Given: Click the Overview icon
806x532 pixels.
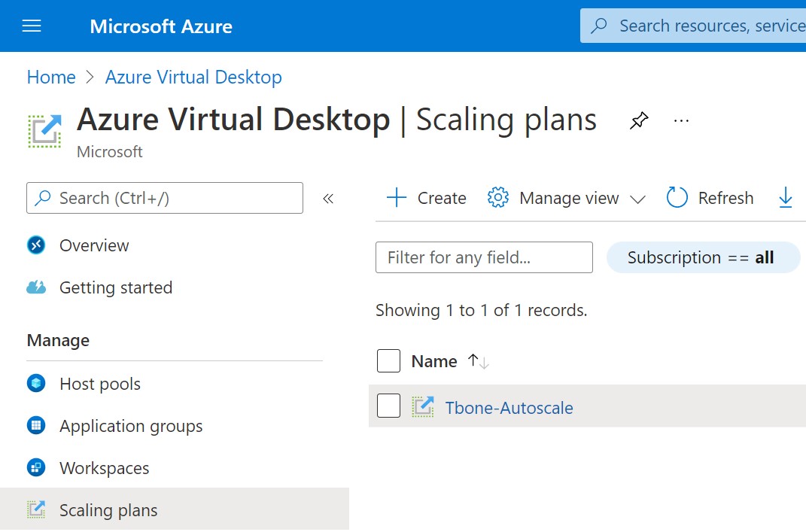Looking at the screenshot, I should pos(36,245).
